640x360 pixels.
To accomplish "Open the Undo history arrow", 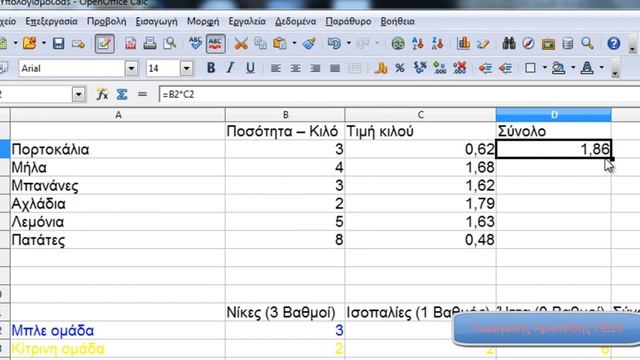I will (x=349, y=43).
